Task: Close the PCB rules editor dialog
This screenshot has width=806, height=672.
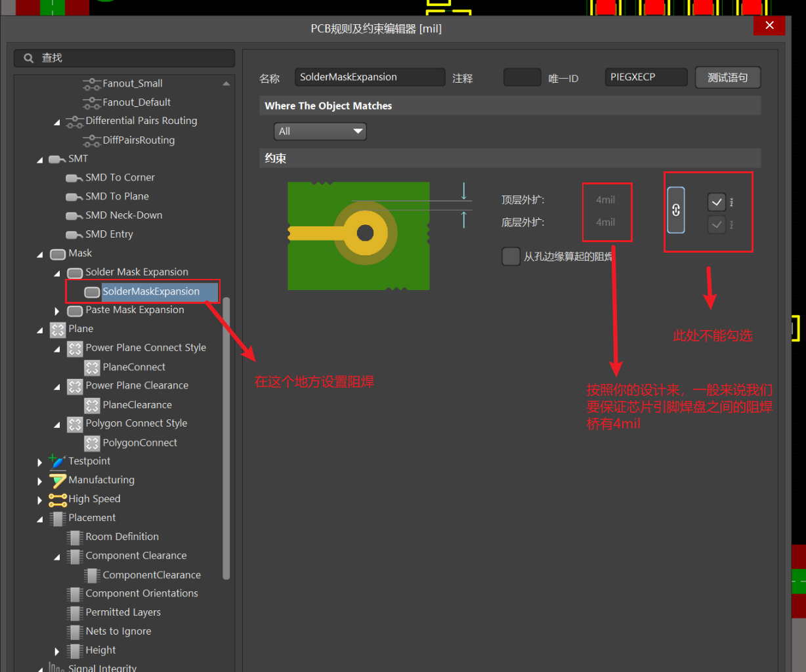Action: point(770,26)
